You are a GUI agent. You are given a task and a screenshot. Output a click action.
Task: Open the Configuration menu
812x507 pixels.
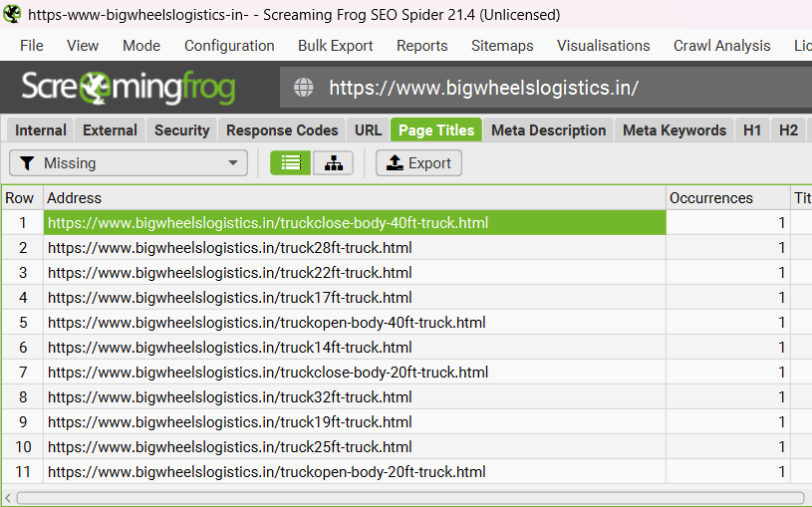pyautogui.click(x=229, y=46)
